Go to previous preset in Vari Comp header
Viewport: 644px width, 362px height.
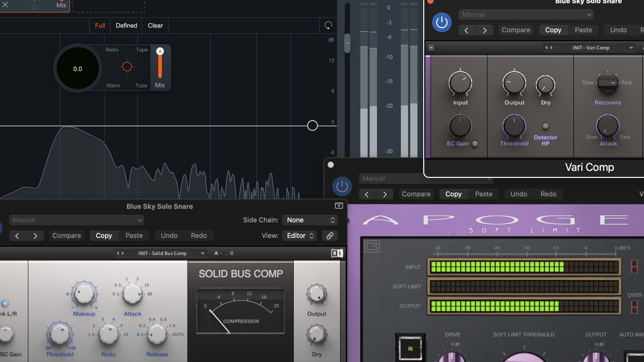(x=467, y=30)
